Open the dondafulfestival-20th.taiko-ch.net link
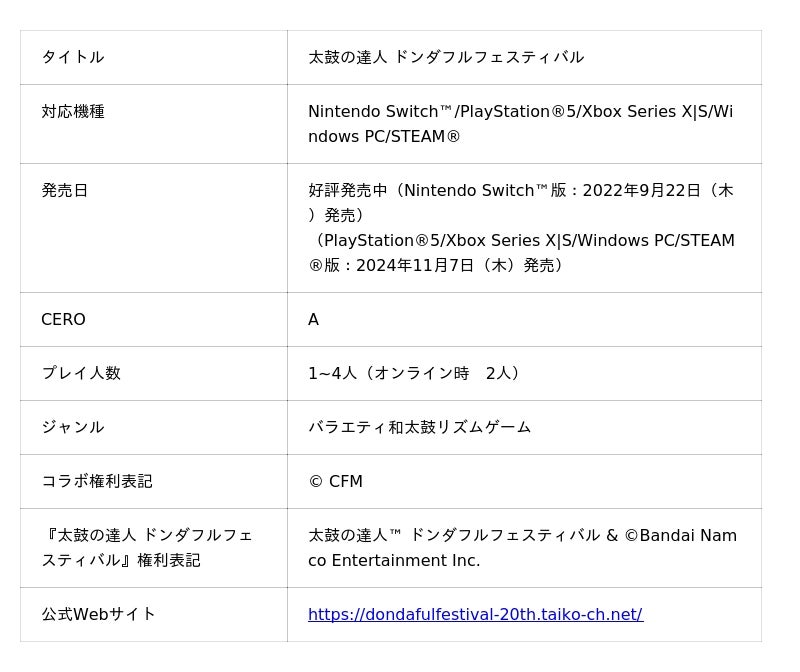800x672 pixels. pyautogui.click(x=475, y=614)
